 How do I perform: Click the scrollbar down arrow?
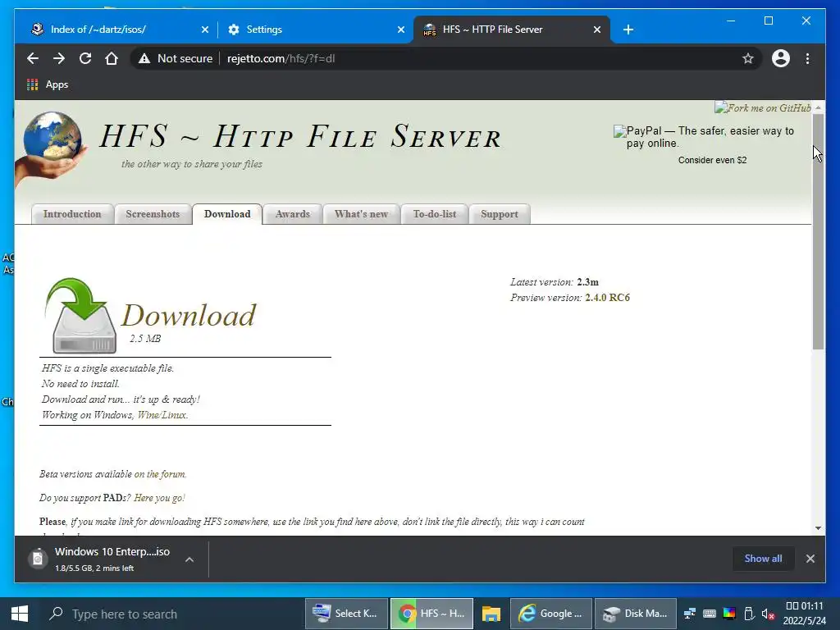(x=818, y=528)
